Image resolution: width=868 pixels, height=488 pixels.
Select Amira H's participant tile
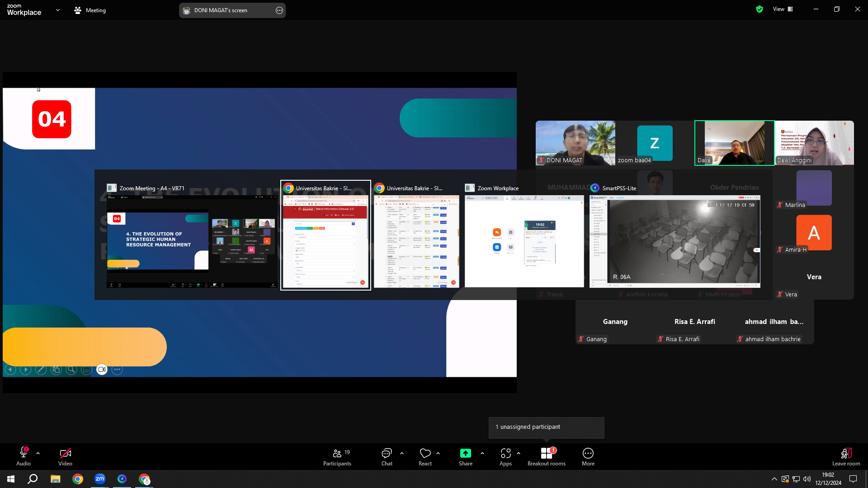tap(814, 232)
